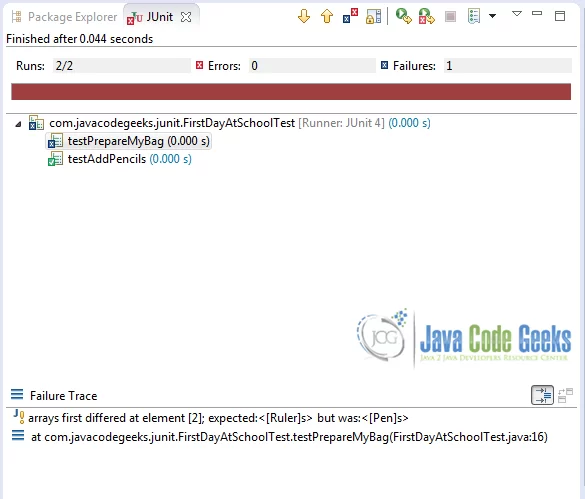Select the com.javacodegeeks.junit.FirstDayAtSchoolTest row
This screenshot has width=585, height=499.
pyautogui.click(x=240, y=123)
